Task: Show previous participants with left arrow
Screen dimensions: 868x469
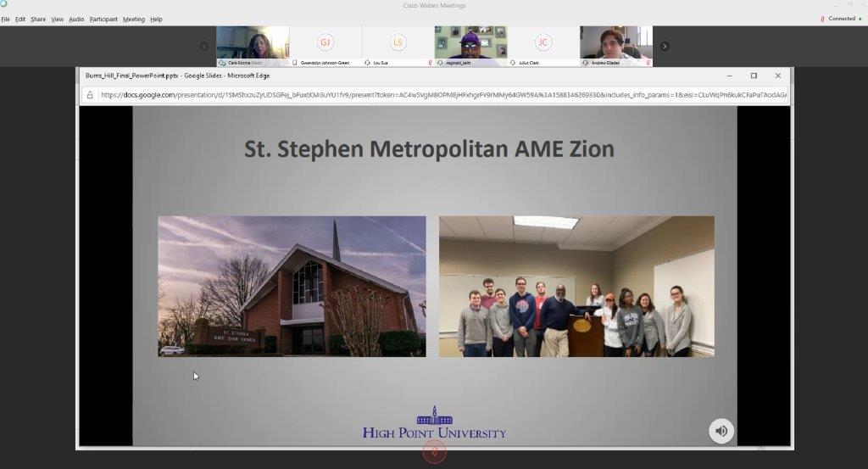Action: 204,47
